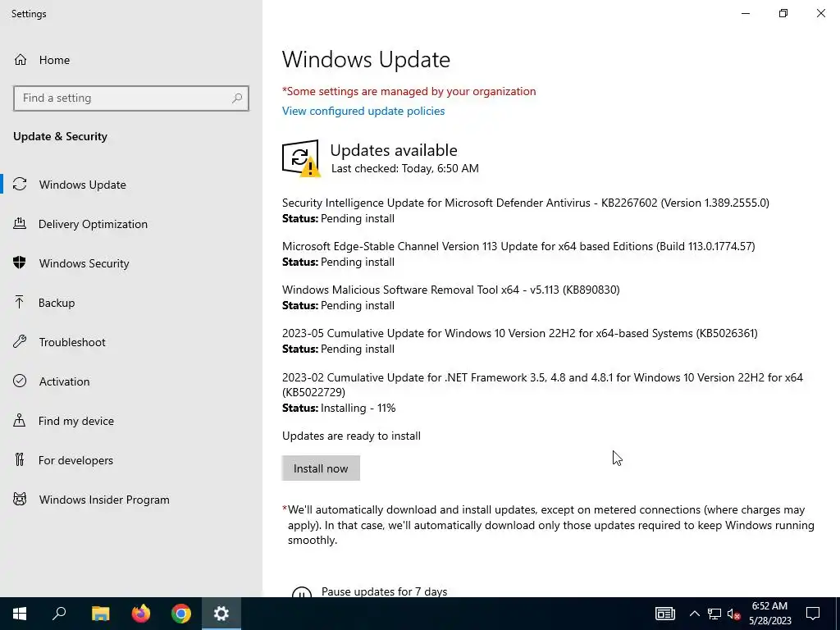Click the Activation checkmark icon

20,381
